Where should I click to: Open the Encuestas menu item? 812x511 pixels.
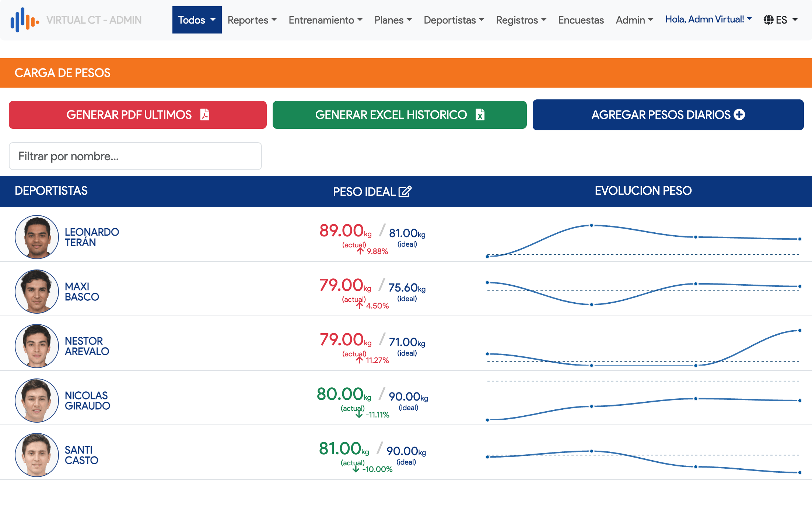pos(581,20)
